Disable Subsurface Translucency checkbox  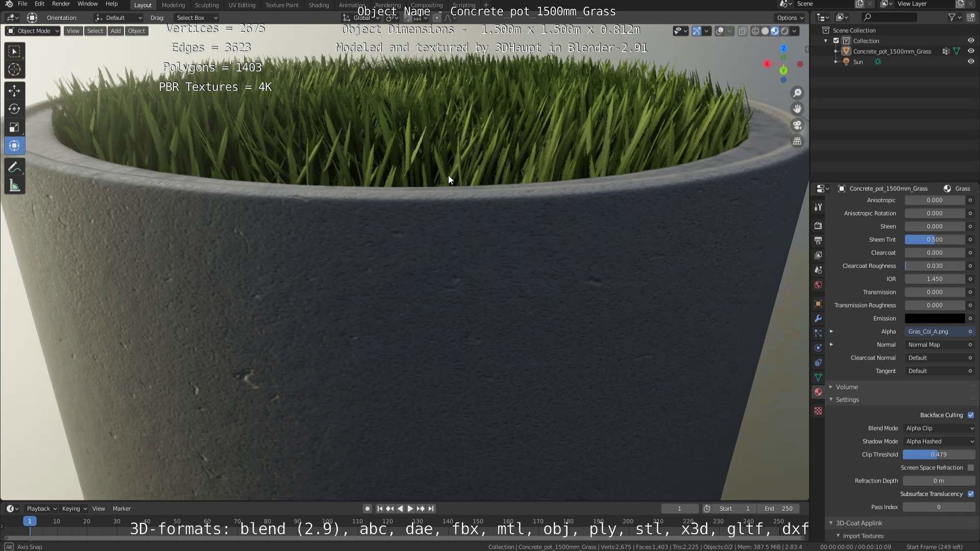coord(971,494)
